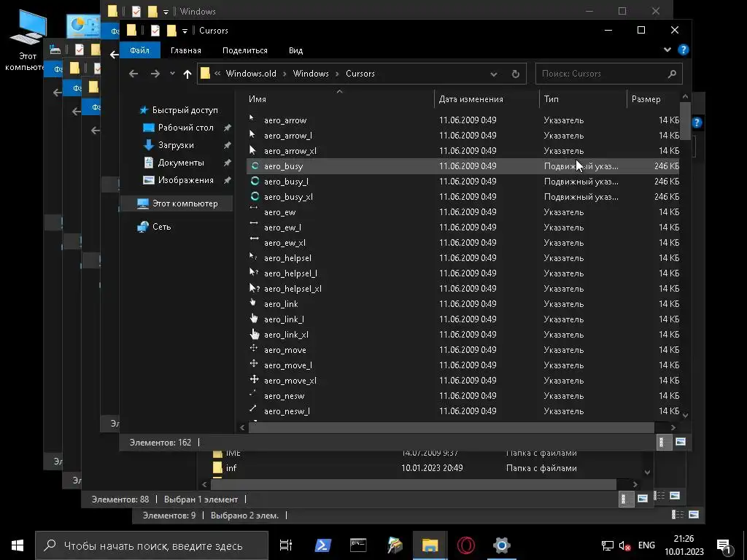The width and height of the screenshot is (747, 560).
Task: Switch to the Главная ribbon tab
Action: click(x=186, y=50)
